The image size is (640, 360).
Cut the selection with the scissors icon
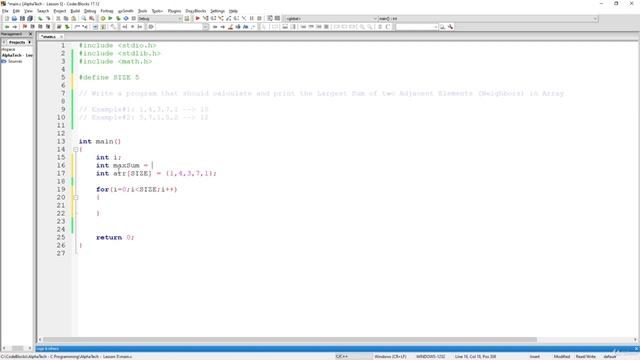click(58, 18)
